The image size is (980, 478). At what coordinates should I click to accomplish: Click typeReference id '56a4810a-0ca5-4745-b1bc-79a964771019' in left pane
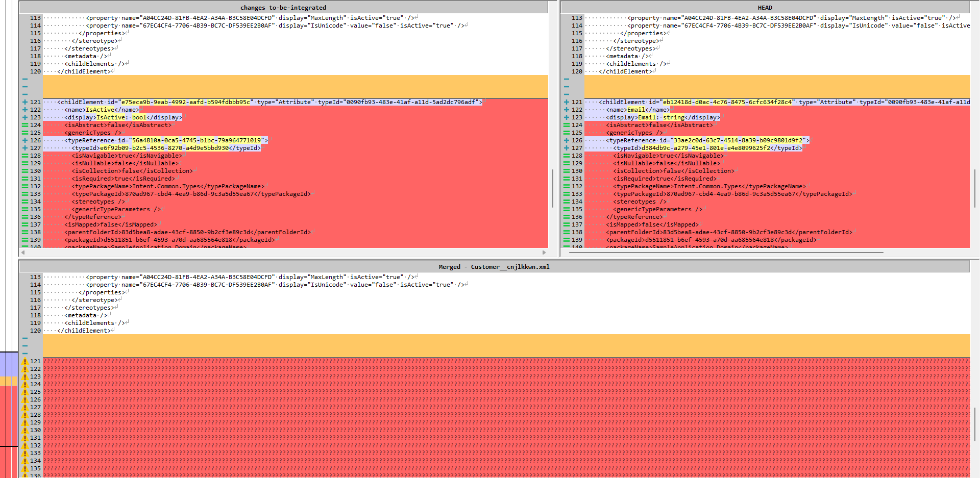pyautogui.click(x=197, y=140)
